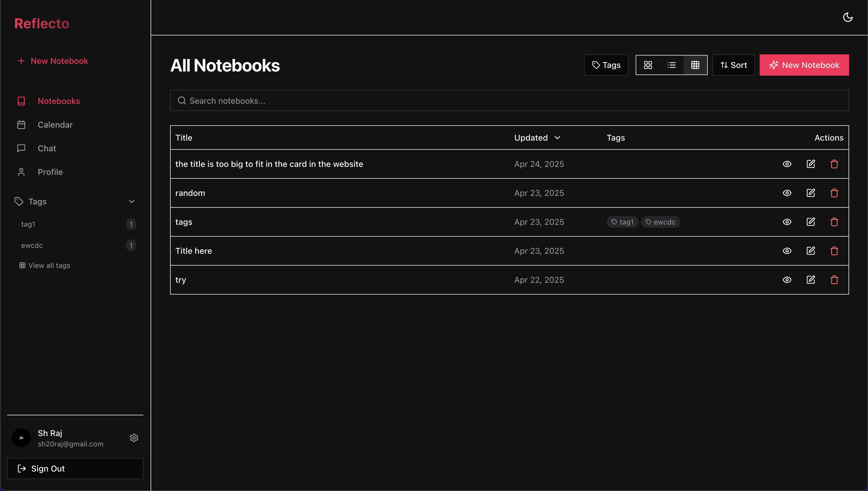This screenshot has height=491, width=868.
Task: Open Calendar from the sidebar
Action: click(x=55, y=125)
